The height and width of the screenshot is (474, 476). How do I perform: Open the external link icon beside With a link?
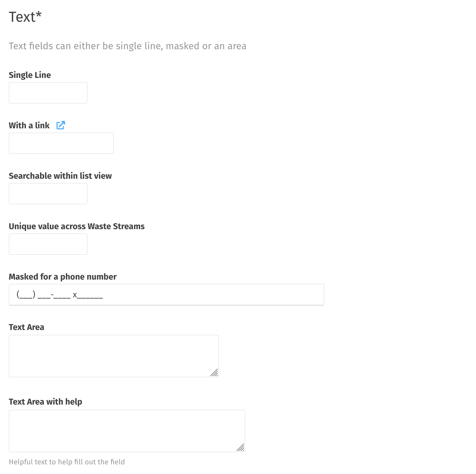tap(61, 125)
